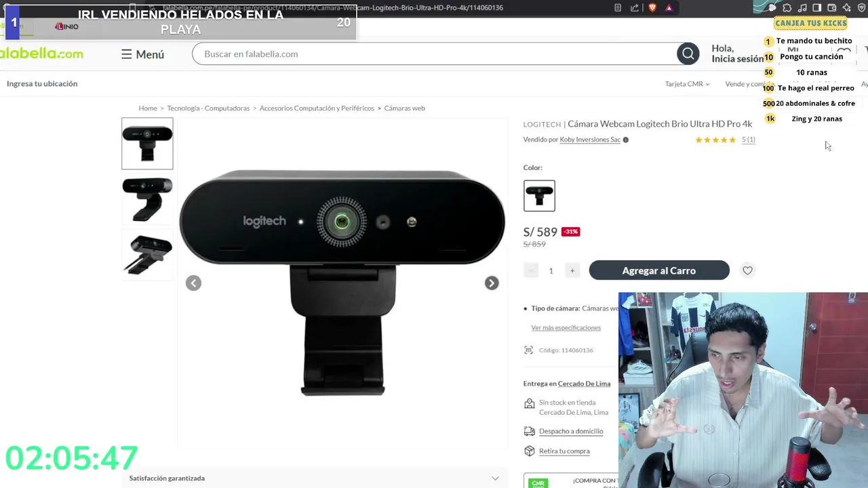This screenshot has height=488, width=868.
Task: Select first webcam front-view thumbnail
Action: (x=147, y=144)
